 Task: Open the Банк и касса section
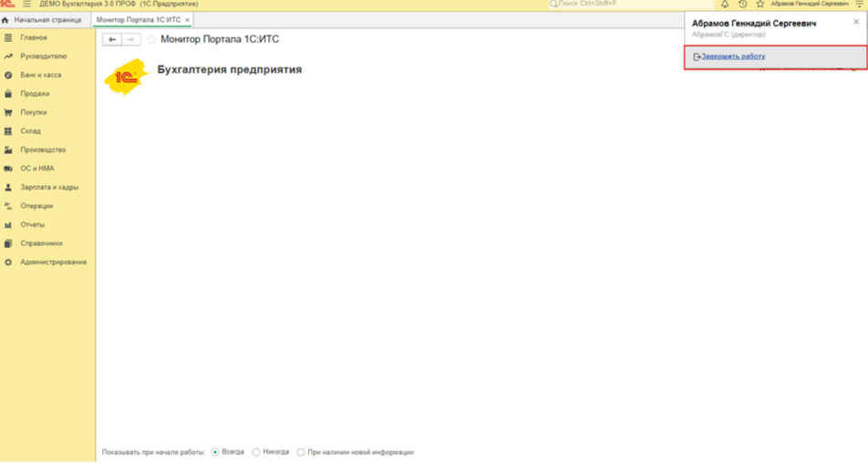40,76
